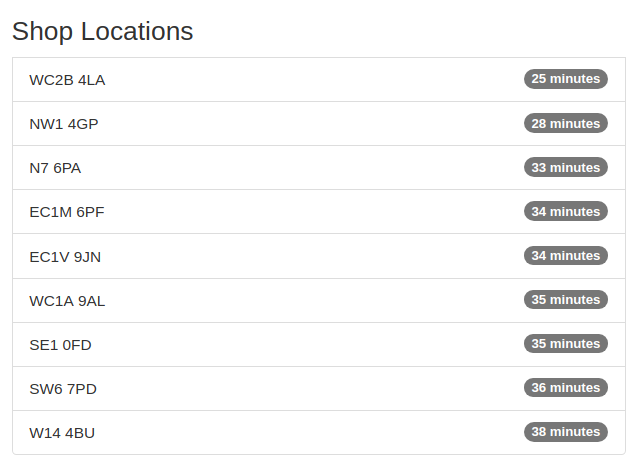Select the 35 minutes badge beside SE1 0FD
This screenshot has height=466, width=632.
pyautogui.click(x=565, y=343)
